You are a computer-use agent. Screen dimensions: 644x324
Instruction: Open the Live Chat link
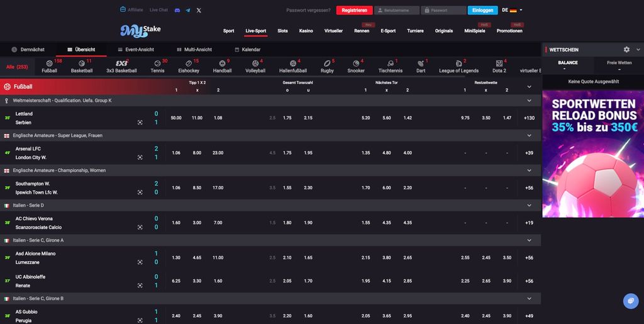tap(158, 10)
